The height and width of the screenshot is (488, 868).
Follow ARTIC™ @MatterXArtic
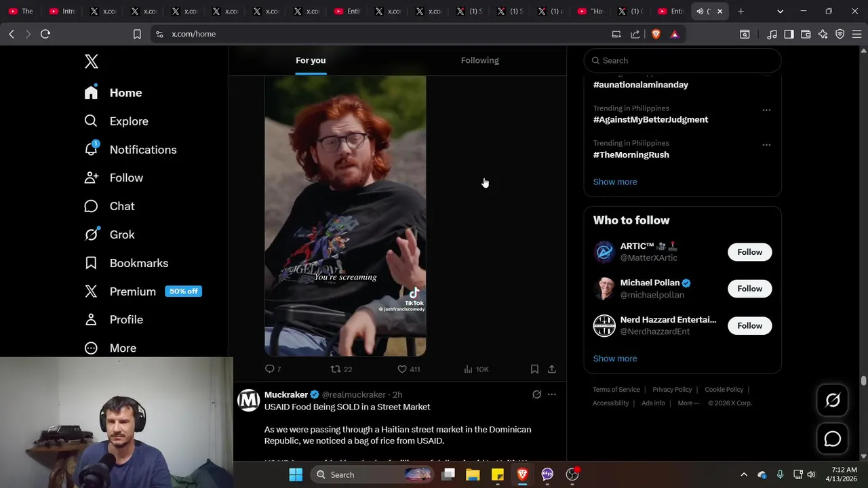tap(750, 252)
